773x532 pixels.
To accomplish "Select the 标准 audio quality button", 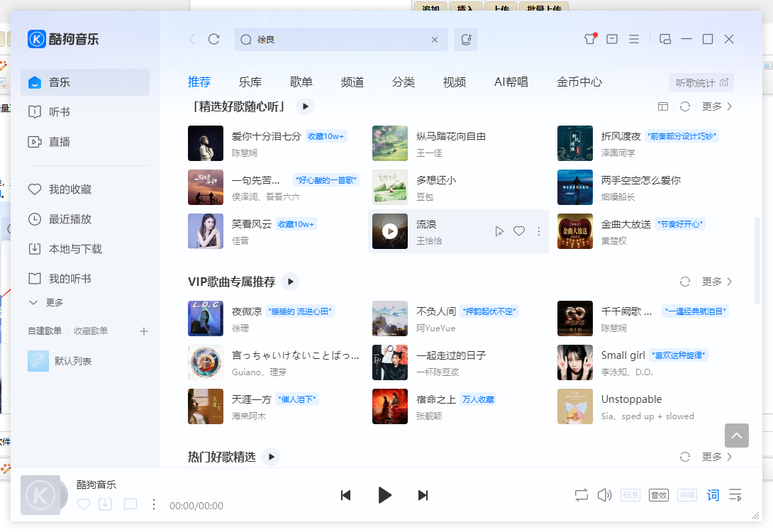I will pos(630,495).
